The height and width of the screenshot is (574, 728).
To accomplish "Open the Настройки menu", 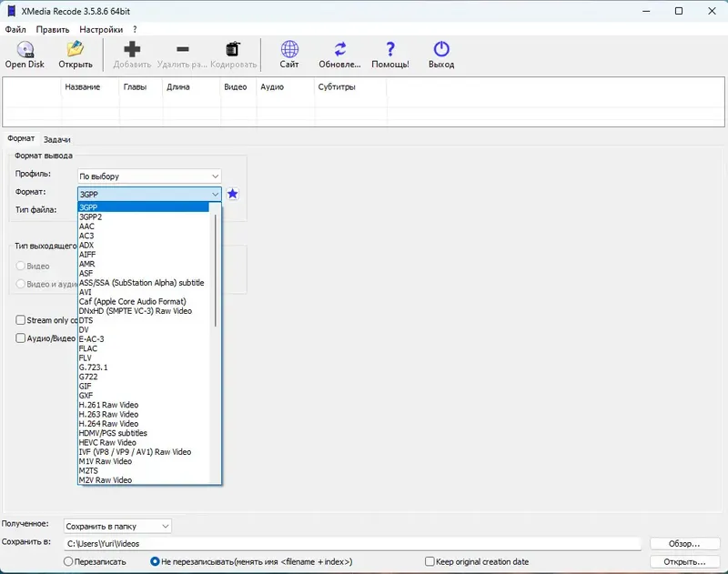I will [101, 29].
